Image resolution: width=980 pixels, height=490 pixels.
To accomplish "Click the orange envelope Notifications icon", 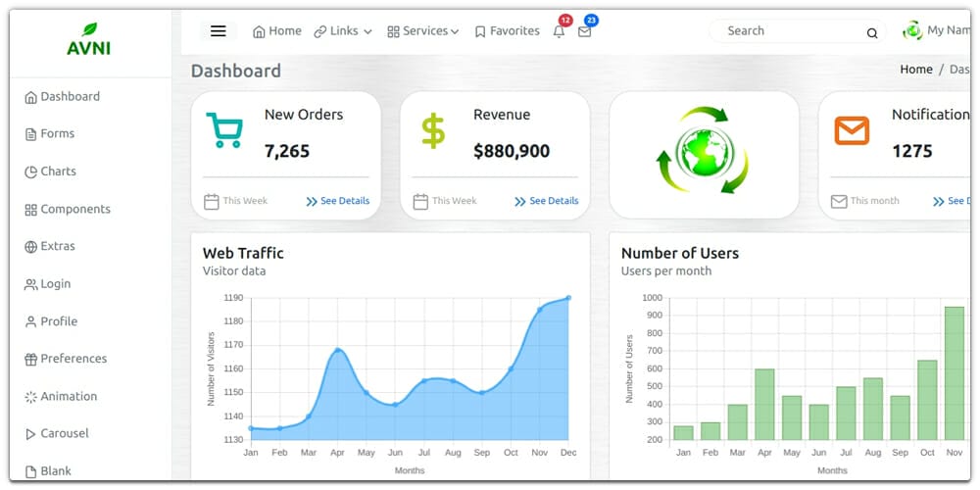I will coord(852,130).
